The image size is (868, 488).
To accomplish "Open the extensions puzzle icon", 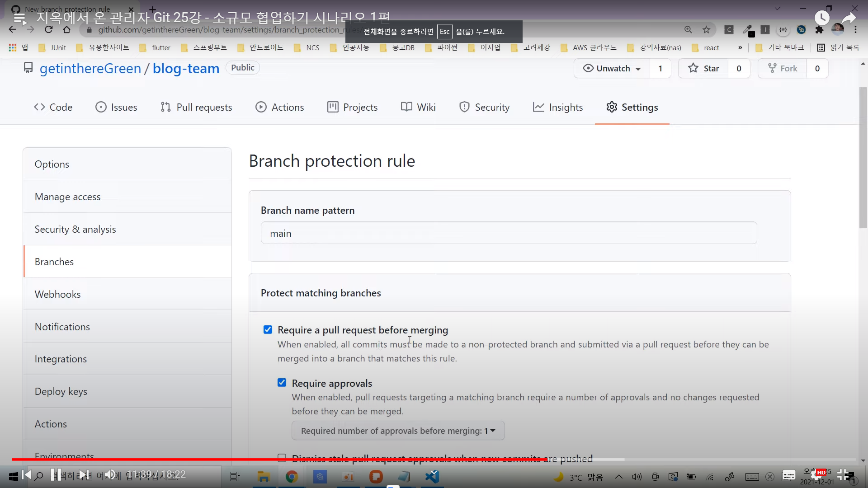I will pos(819,30).
